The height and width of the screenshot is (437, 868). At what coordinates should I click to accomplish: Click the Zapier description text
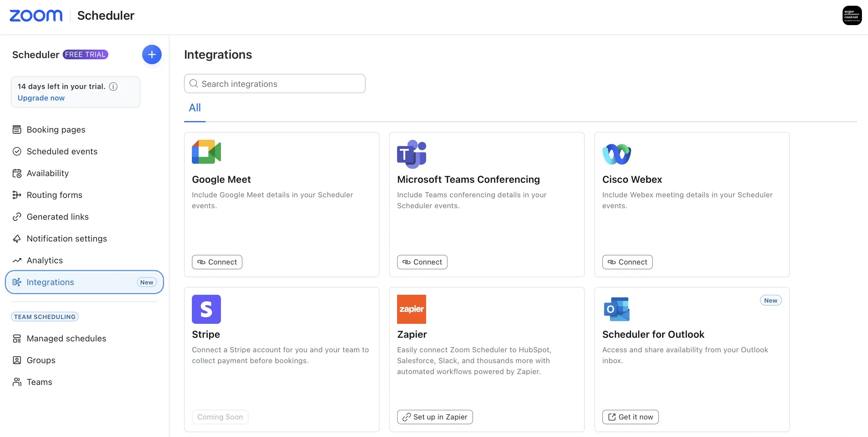pos(474,360)
